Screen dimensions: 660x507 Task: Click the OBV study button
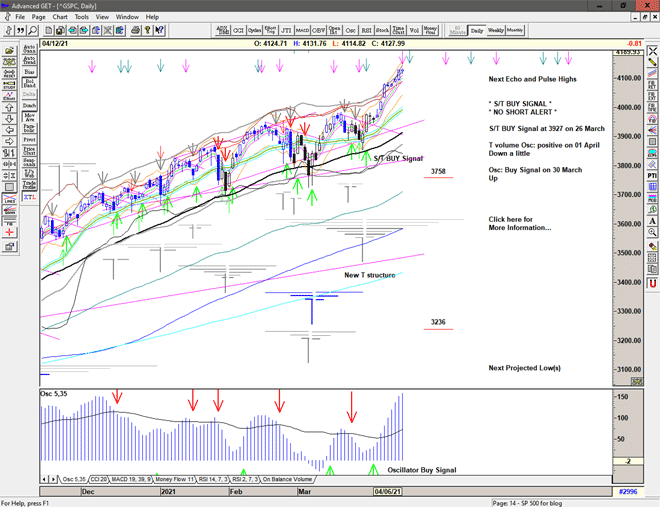pos(320,31)
